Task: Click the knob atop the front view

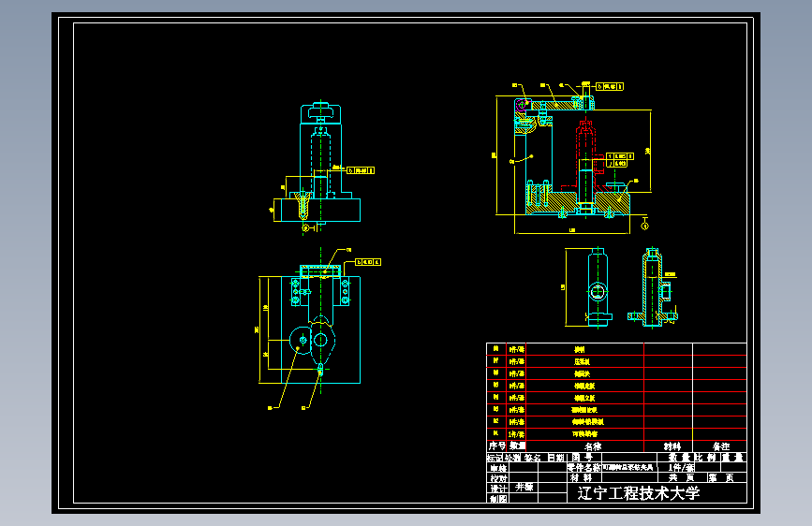Action: click(320, 111)
